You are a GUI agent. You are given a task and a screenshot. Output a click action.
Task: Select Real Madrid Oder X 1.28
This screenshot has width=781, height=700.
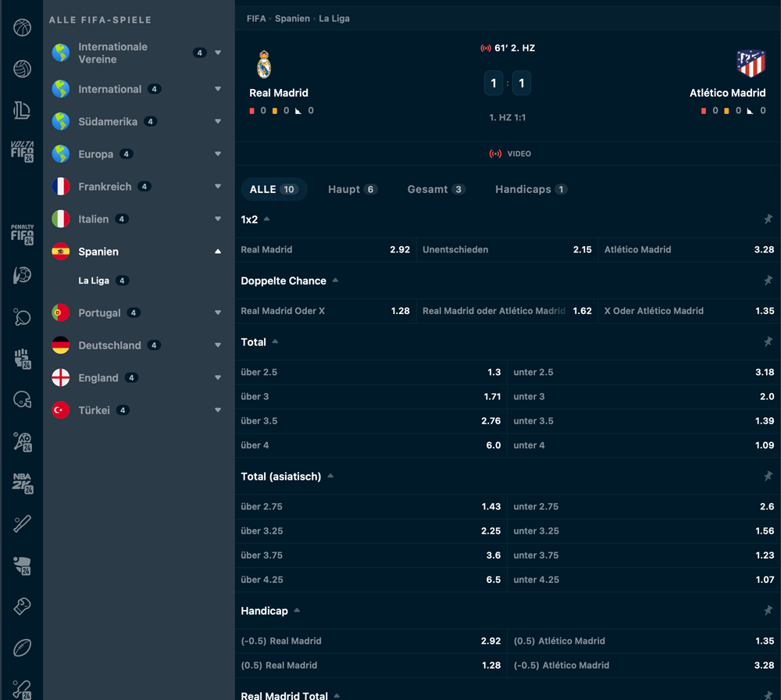[x=325, y=311]
